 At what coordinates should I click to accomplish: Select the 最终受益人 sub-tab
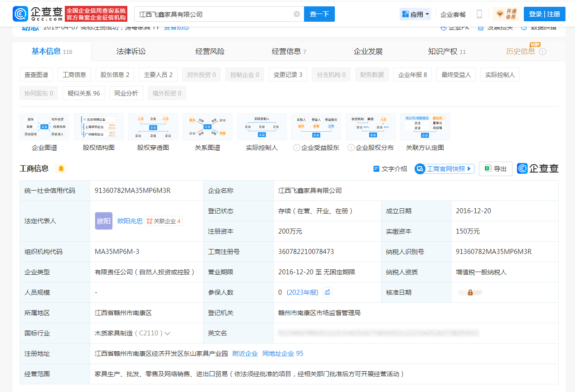[456, 75]
